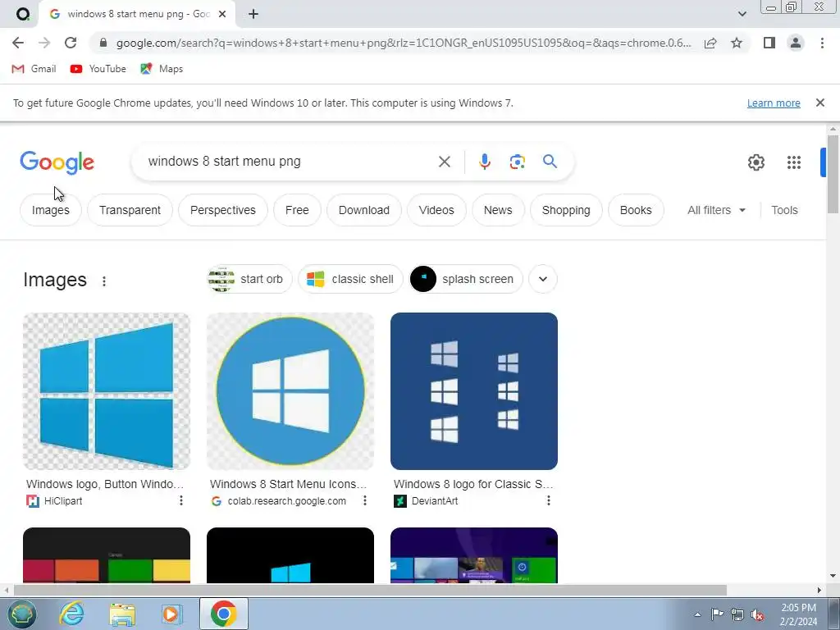Open the Chrome three-dot menu

pyautogui.click(x=822, y=43)
